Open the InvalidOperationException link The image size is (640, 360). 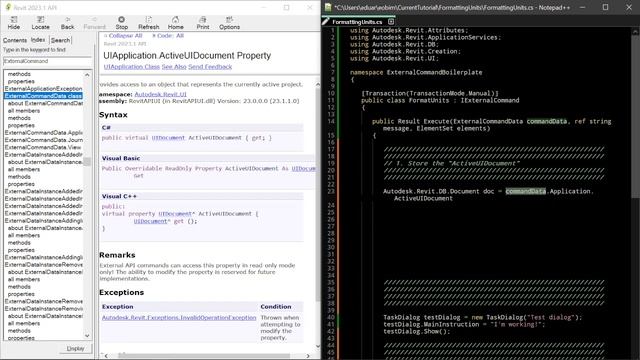tap(179, 318)
